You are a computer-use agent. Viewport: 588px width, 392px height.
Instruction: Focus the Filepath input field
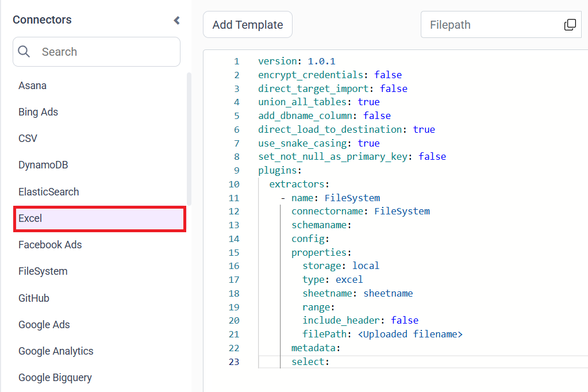tap(491, 25)
